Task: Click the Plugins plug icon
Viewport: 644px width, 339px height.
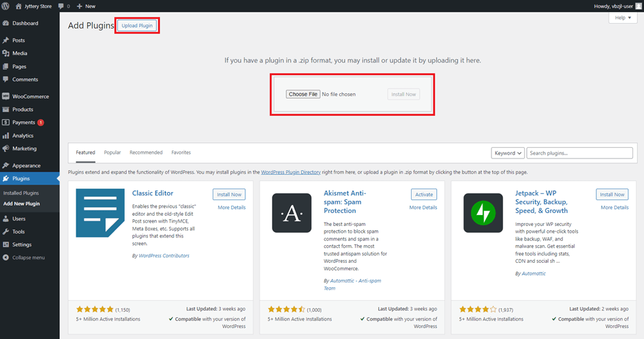Action: [x=5, y=178]
